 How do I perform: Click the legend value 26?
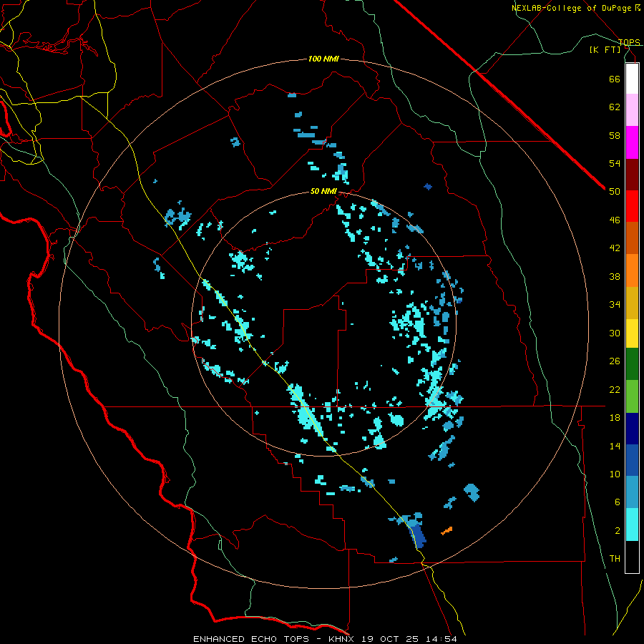pyautogui.click(x=615, y=361)
